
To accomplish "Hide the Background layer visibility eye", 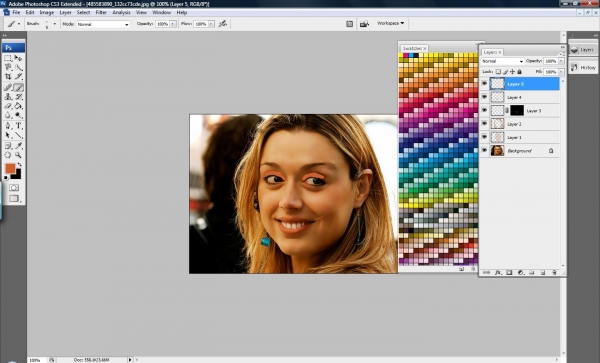I will 484,150.
